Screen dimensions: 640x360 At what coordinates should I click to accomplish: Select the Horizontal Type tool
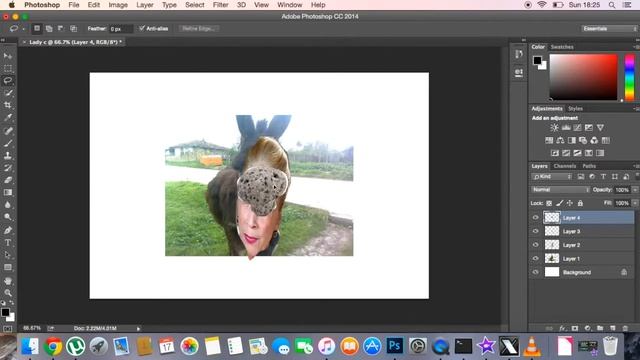[x=8, y=243]
